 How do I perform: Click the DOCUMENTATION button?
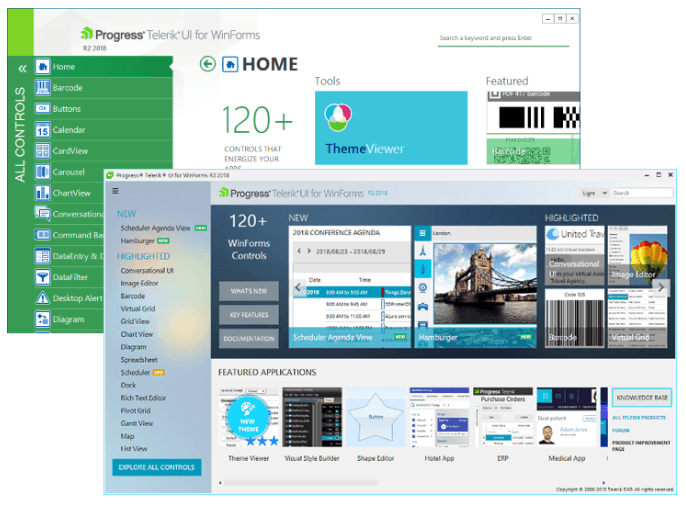click(x=248, y=338)
